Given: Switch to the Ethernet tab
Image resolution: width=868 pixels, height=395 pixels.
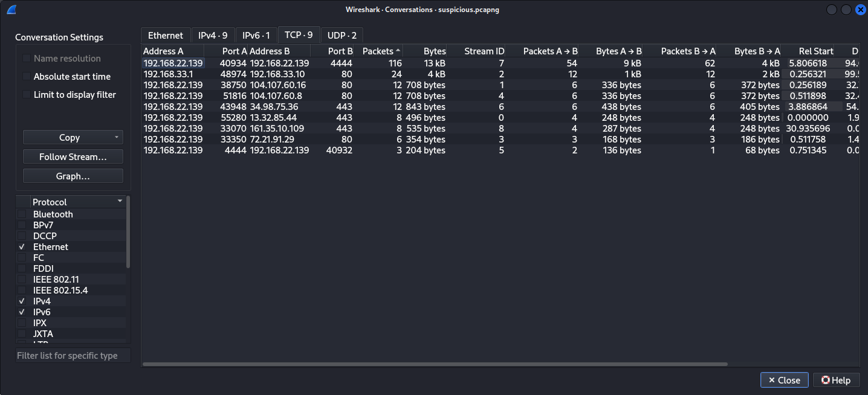Looking at the screenshot, I should pos(166,35).
